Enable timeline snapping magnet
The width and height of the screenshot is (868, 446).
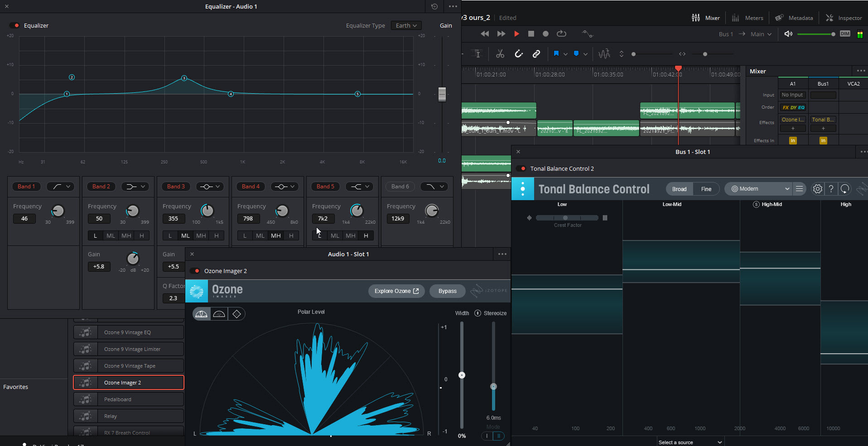click(x=519, y=54)
